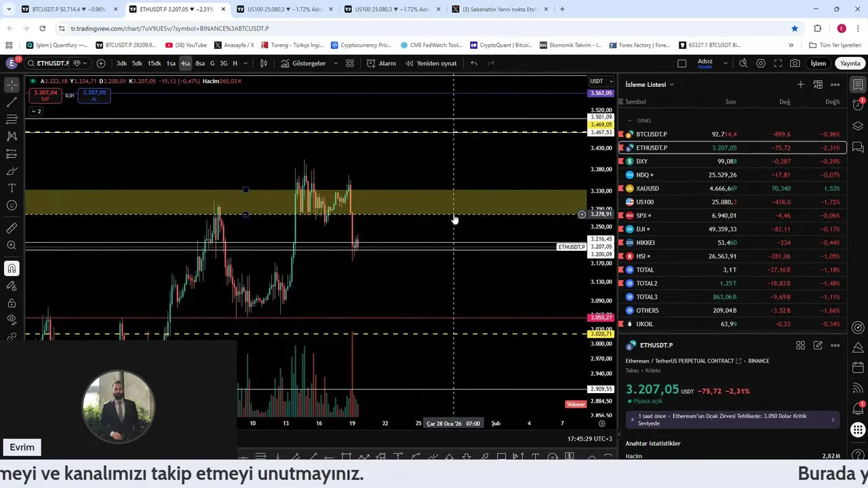Expand the Ethereum news headline arrow
Screen dimensions: 868x488
tap(833, 420)
